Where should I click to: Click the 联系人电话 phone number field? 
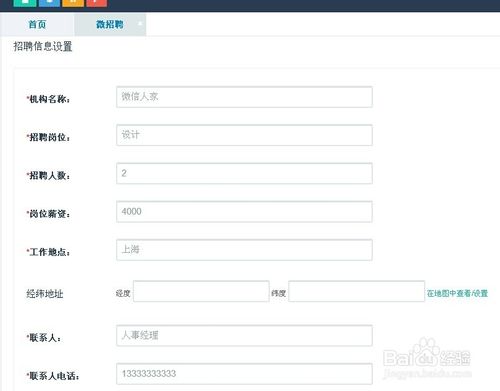[x=244, y=374]
